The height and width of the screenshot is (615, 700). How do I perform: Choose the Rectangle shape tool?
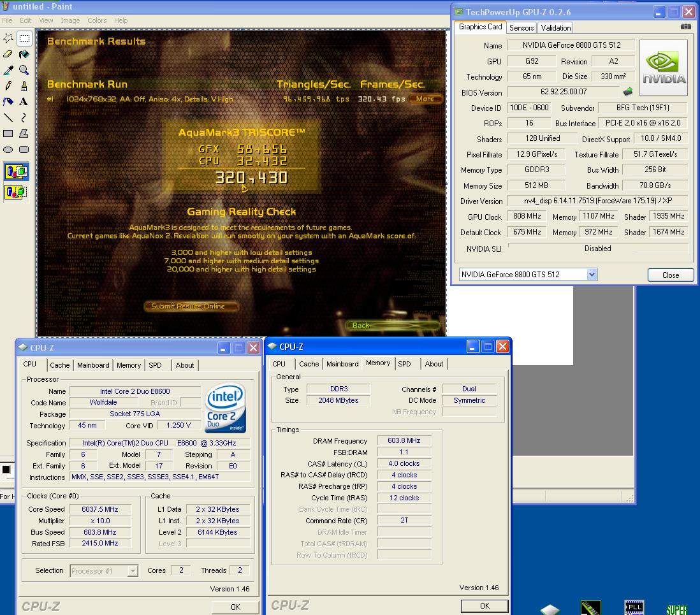click(8, 133)
